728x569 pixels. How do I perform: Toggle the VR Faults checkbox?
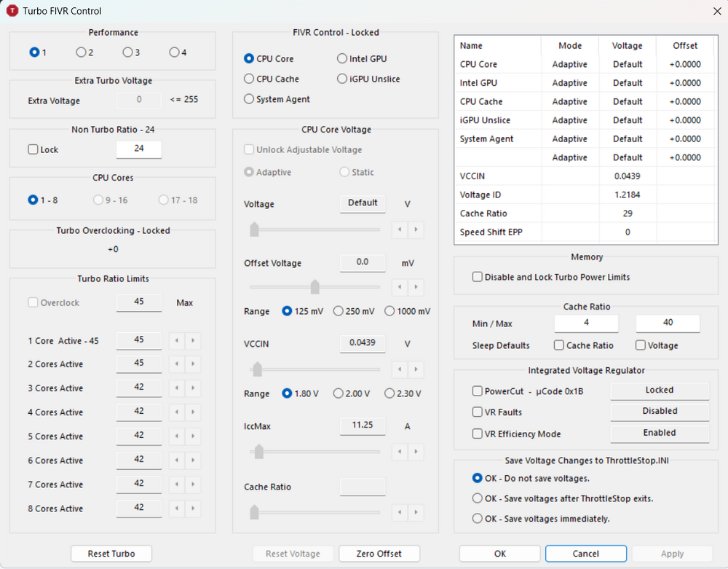click(478, 412)
